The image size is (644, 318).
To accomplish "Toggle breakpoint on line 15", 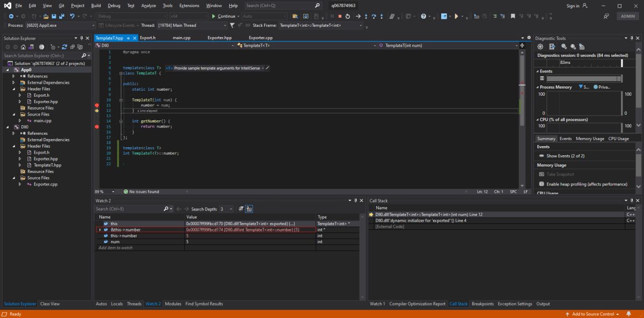I will pos(97,127).
